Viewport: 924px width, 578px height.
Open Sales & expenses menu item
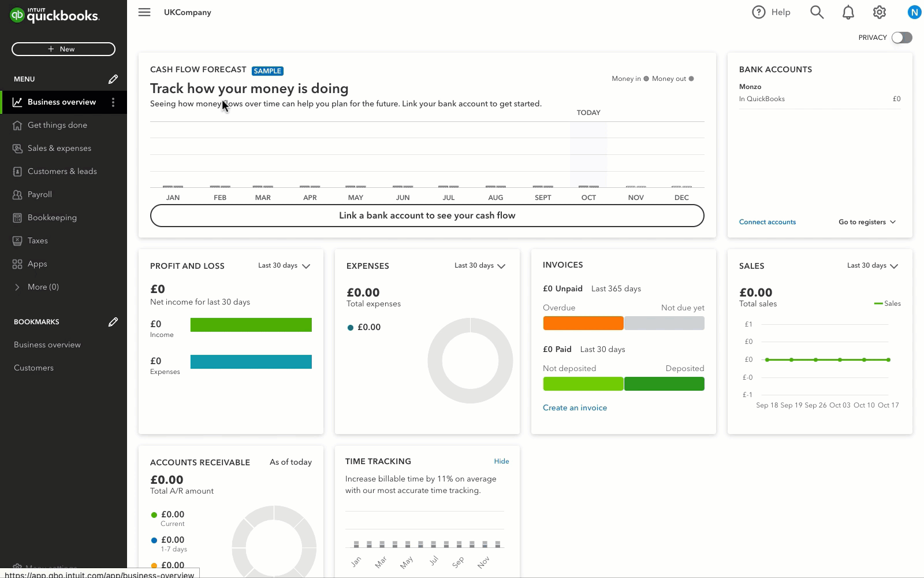tap(64, 149)
